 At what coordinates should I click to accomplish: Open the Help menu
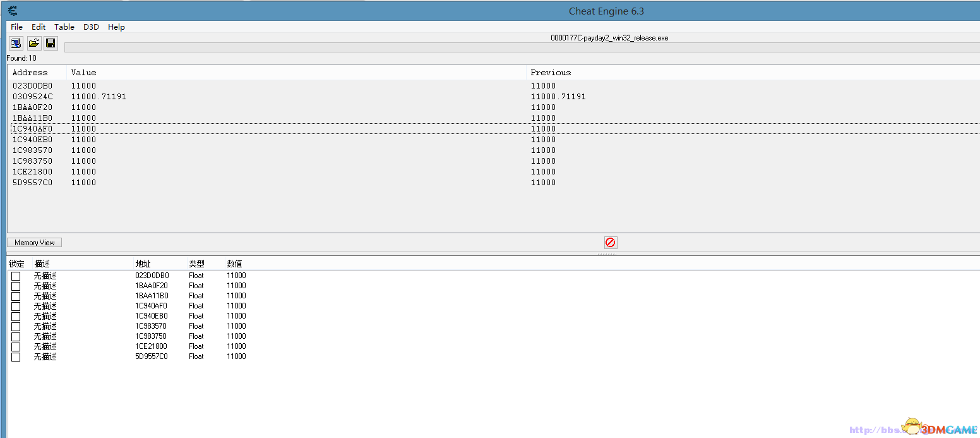(116, 27)
